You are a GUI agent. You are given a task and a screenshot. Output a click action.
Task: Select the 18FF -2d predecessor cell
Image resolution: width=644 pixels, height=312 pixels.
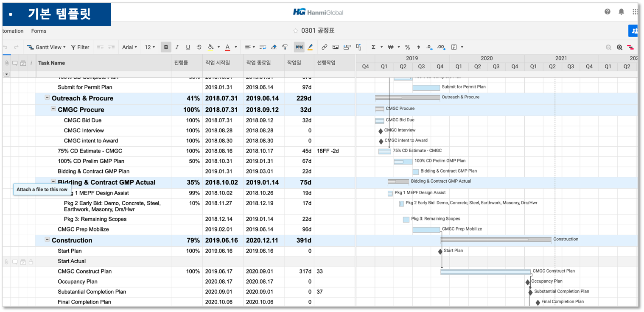pos(334,151)
